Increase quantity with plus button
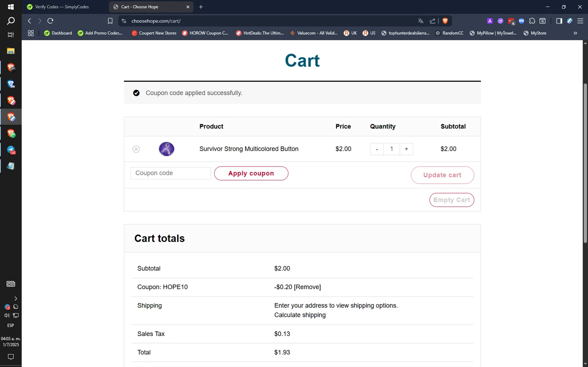The width and height of the screenshot is (588, 367). pyautogui.click(x=407, y=149)
